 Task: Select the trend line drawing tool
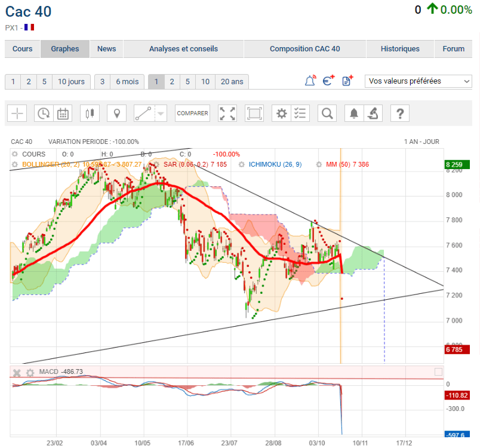pos(144,113)
